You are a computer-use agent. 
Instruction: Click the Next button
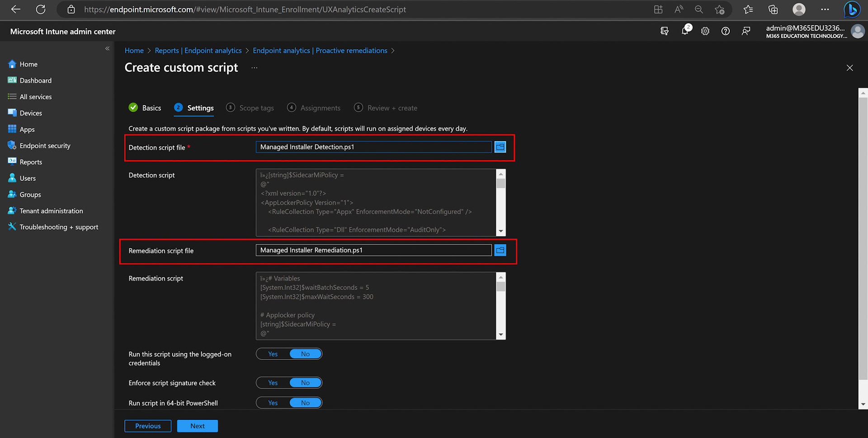(198, 426)
